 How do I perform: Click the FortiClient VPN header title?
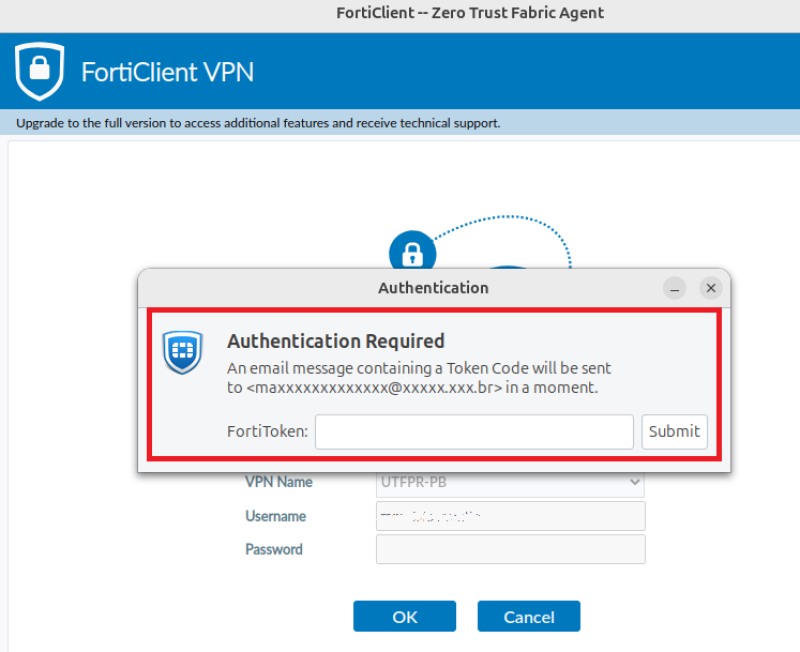click(167, 72)
